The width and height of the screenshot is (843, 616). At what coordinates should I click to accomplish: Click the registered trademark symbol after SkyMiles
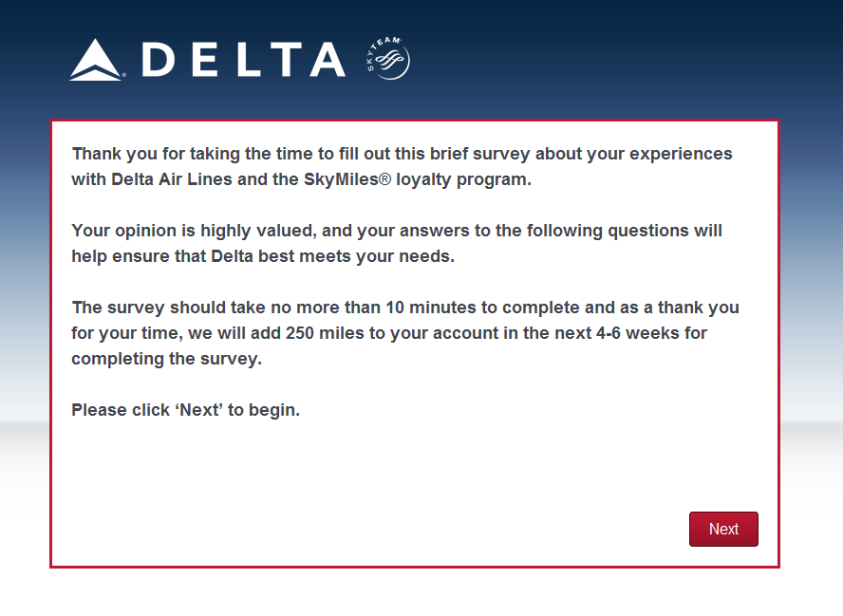tap(384, 179)
